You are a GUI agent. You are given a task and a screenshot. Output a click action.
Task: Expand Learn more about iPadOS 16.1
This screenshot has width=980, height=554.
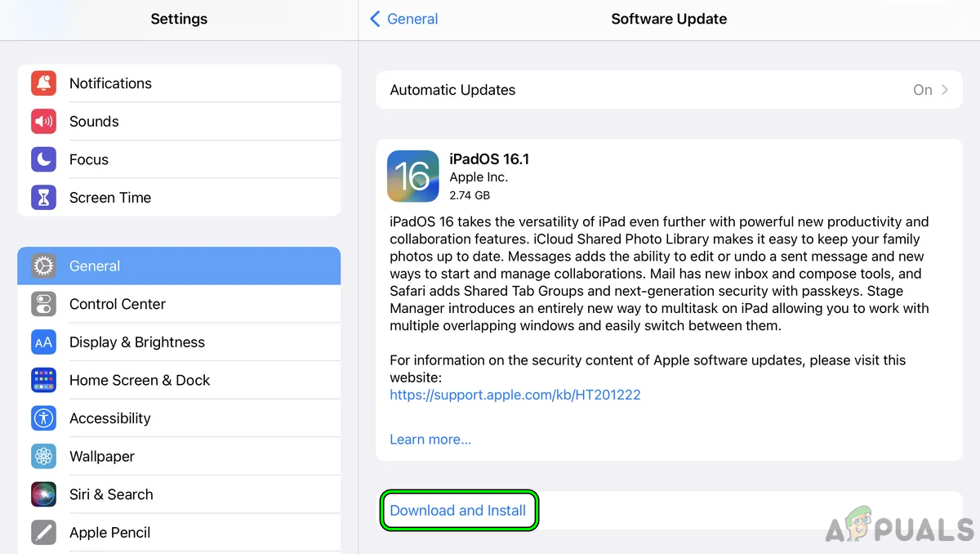[430, 439]
